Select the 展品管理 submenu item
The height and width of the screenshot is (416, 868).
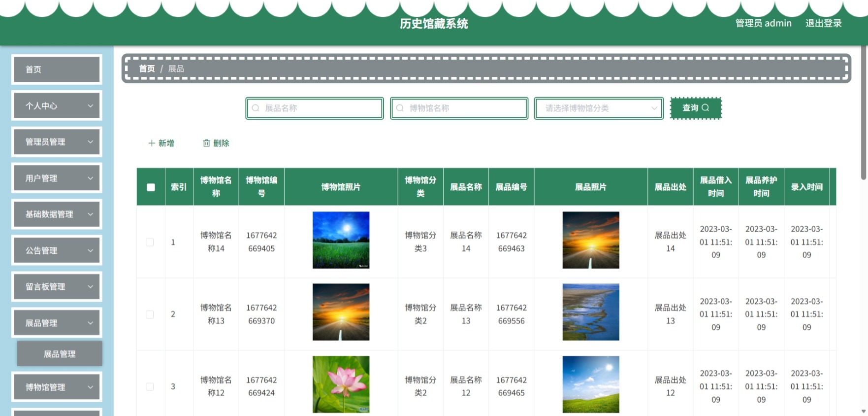60,354
